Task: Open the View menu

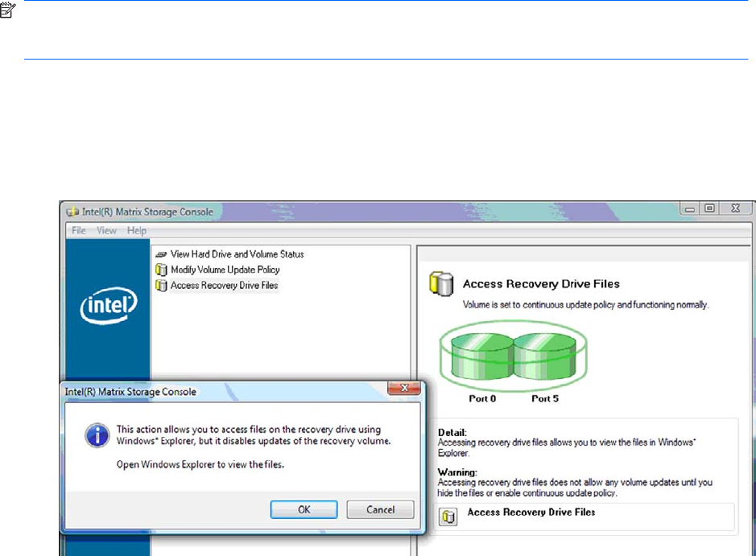Action: [x=106, y=230]
